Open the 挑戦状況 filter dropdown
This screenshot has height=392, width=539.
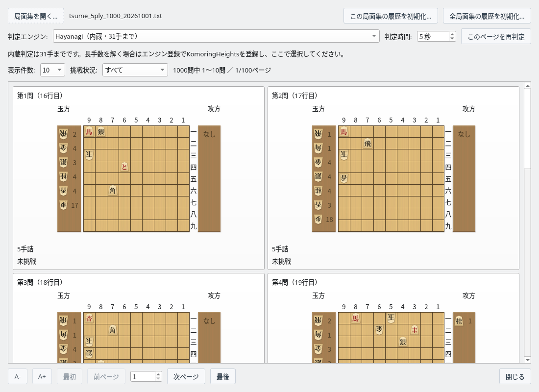pos(135,70)
